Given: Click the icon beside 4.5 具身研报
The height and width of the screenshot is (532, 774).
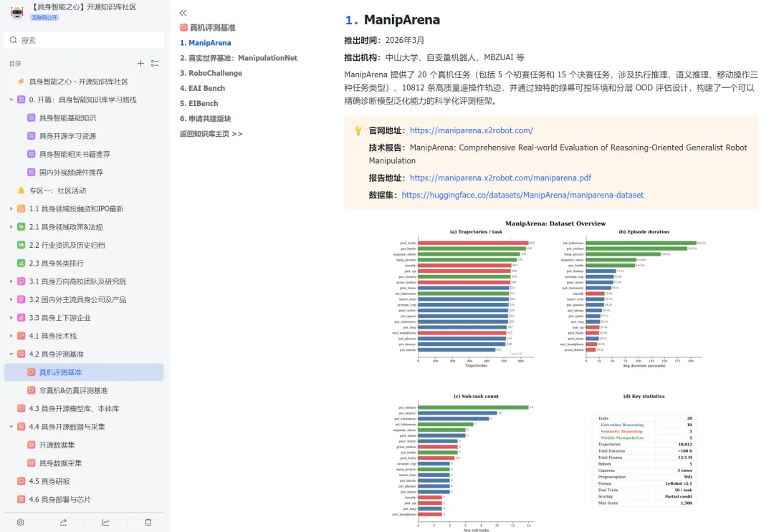Looking at the screenshot, I should [21, 481].
